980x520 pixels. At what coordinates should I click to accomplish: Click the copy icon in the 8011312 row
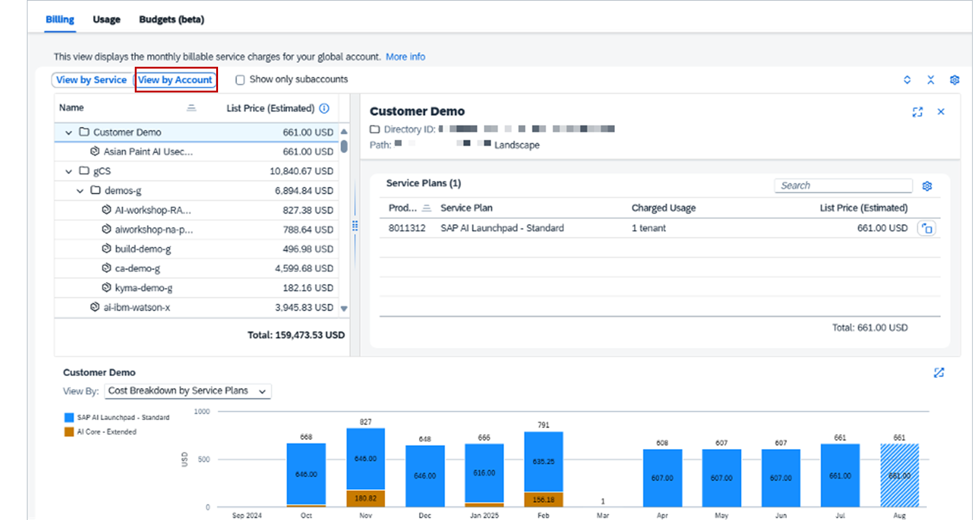coord(927,228)
